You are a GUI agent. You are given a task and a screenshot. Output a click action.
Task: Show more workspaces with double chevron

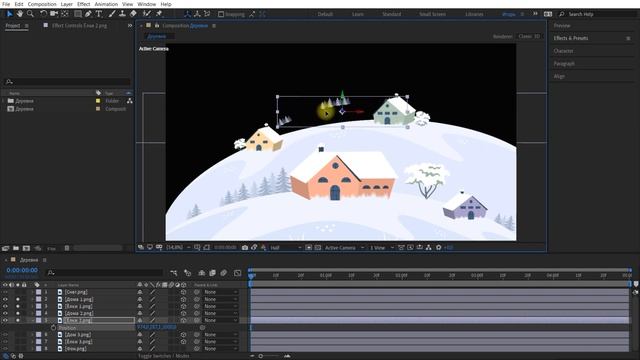click(535, 14)
